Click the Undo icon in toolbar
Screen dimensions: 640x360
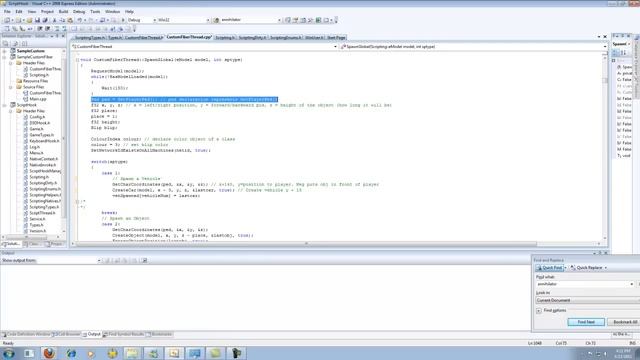tap(80, 20)
